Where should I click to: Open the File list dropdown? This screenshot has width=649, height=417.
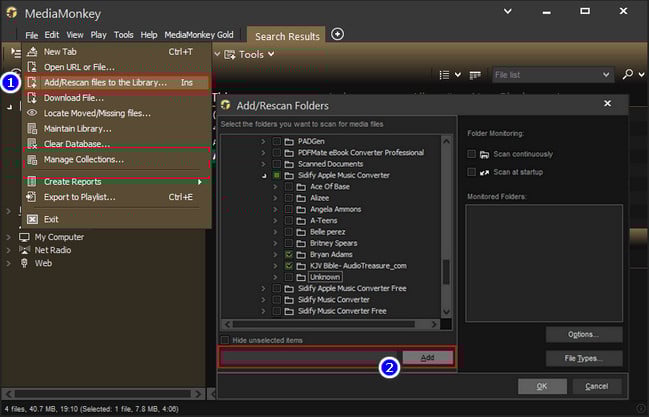pyautogui.click(x=606, y=75)
